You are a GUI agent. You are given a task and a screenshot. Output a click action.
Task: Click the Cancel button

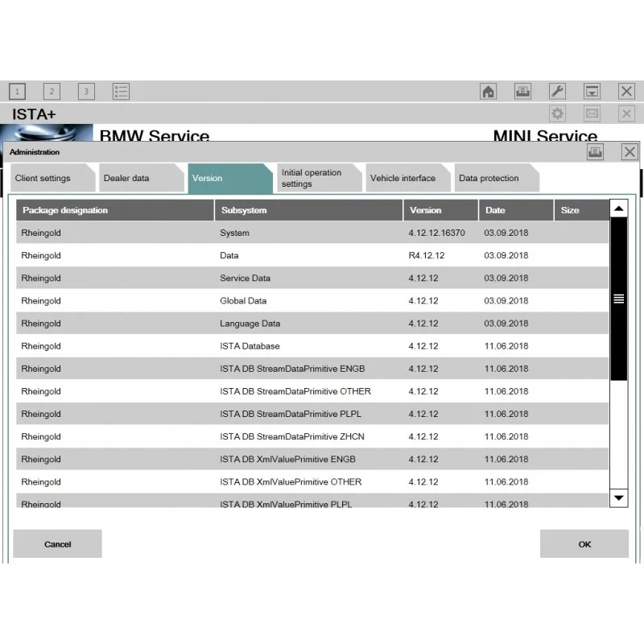click(57, 544)
